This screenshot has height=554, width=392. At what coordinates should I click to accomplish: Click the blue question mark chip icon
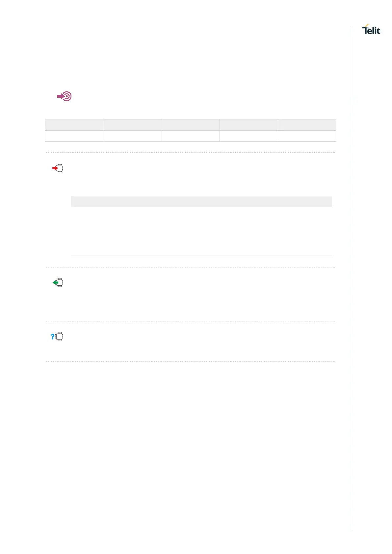(x=57, y=337)
